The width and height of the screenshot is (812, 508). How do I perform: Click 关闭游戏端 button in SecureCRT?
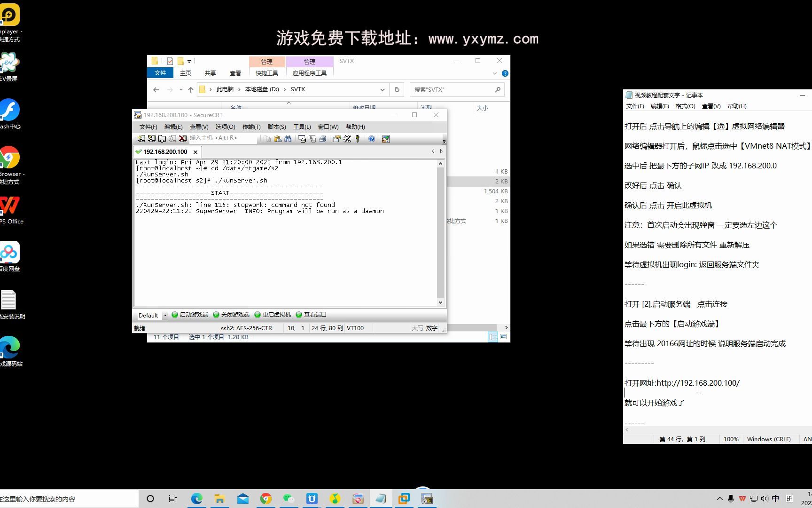pyautogui.click(x=231, y=315)
